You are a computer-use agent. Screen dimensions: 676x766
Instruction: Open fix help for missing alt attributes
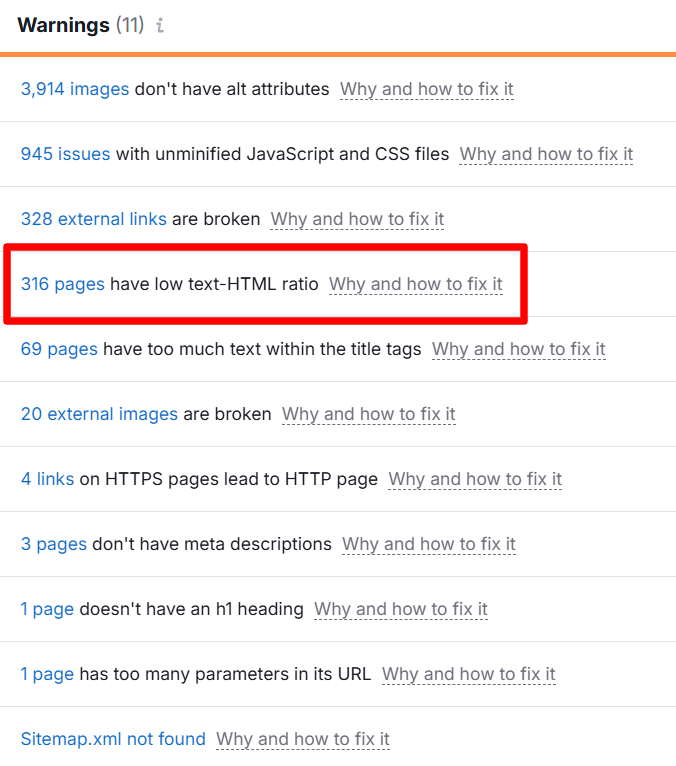[x=426, y=89]
